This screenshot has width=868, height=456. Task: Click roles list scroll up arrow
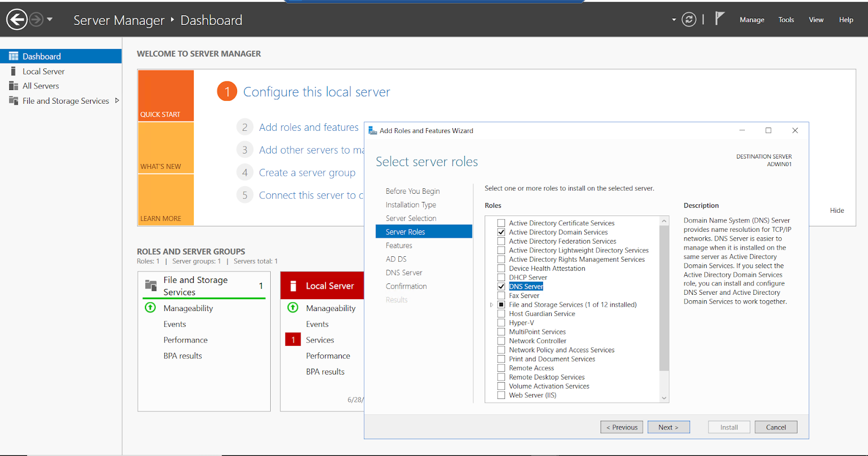(x=664, y=221)
